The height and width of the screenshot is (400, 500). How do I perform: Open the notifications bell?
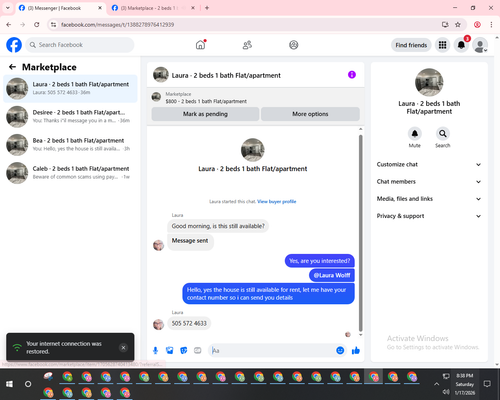tap(461, 45)
